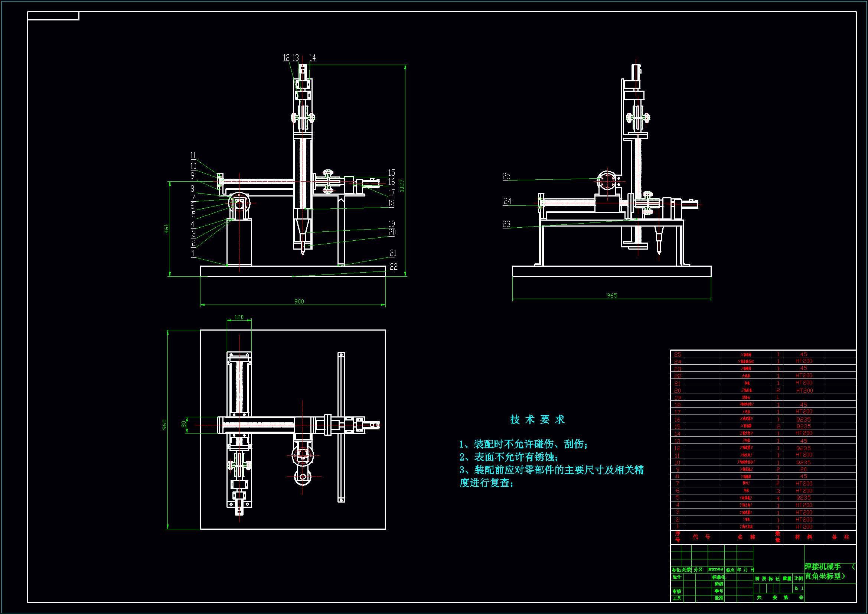Click the 900 width dimension text
The height and width of the screenshot is (614, 868).
298,302
